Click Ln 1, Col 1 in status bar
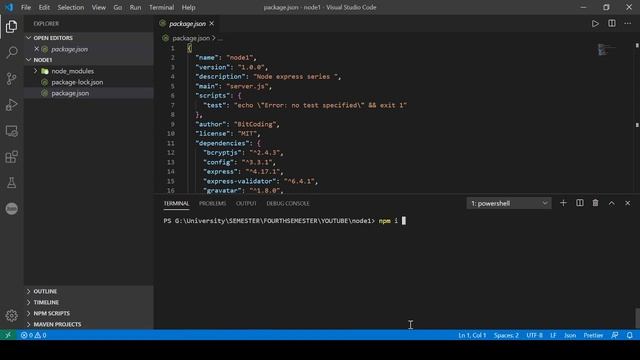This screenshot has width=640, height=360. [472, 335]
